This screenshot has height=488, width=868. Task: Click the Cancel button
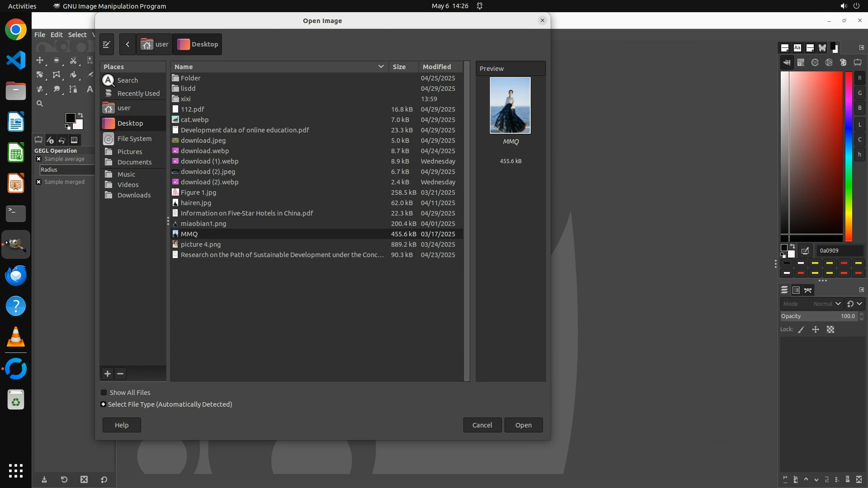482,425
